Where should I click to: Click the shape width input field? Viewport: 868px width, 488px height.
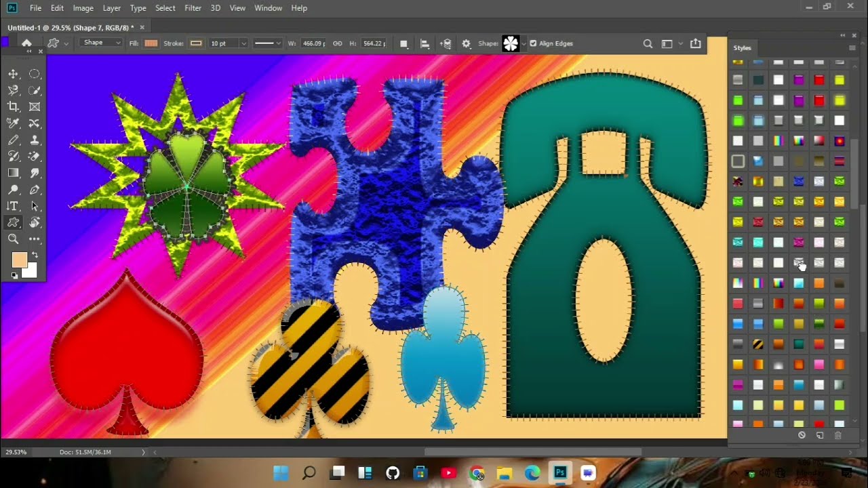[313, 43]
